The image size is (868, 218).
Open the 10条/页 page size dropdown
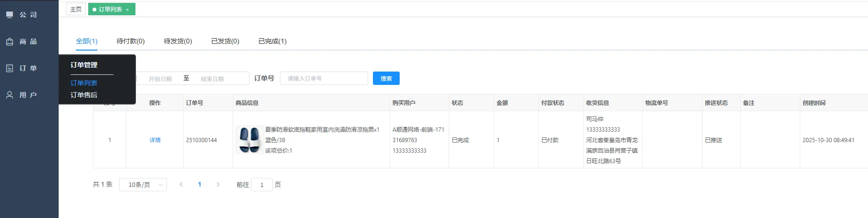point(143,185)
